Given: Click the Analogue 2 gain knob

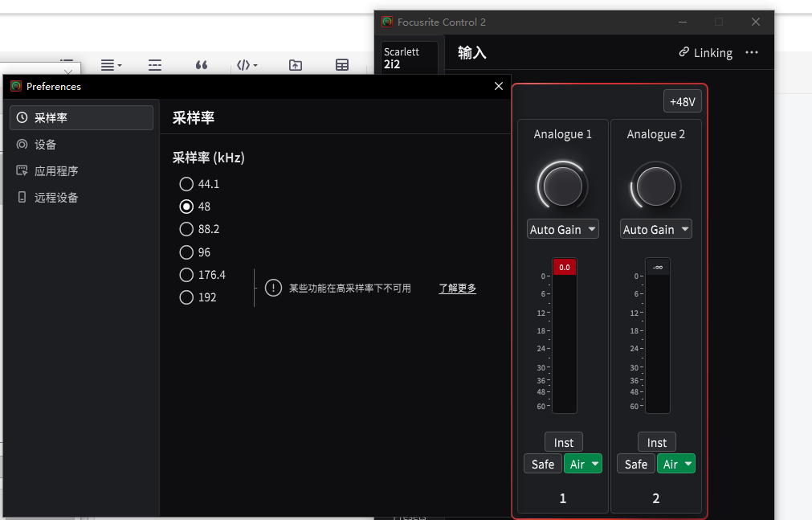Looking at the screenshot, I should tap(655, 186).
